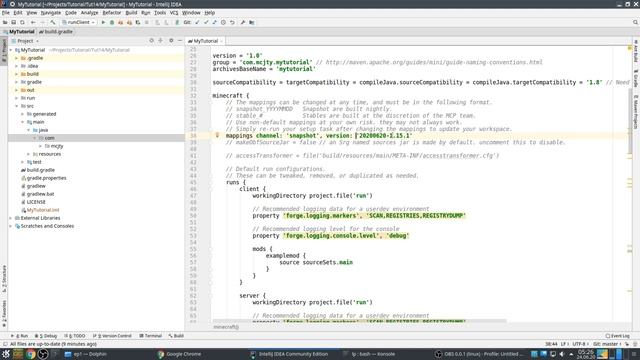
Task: Open the TODO tool window button
Action: pos(75,336)
